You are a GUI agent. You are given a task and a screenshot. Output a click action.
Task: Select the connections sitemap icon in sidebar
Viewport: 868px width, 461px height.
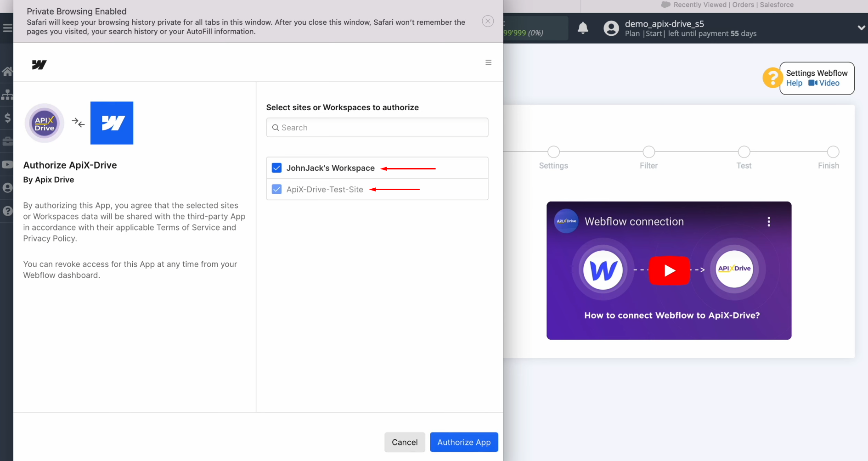click(7, 95)
